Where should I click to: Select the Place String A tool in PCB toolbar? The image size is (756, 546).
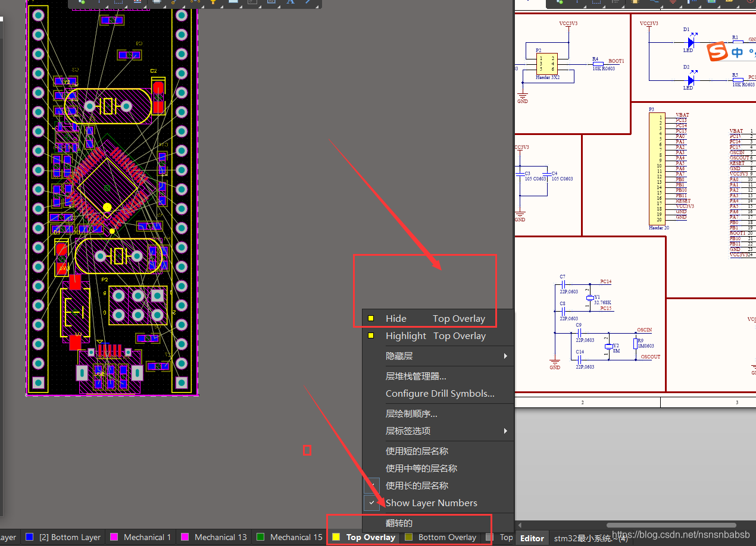(290, 2)
